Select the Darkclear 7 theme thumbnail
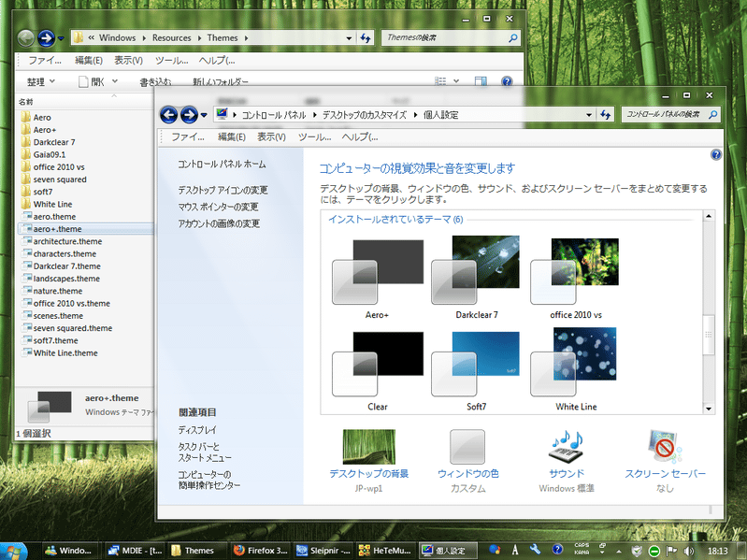747x560 pixels. coord(476,278)
